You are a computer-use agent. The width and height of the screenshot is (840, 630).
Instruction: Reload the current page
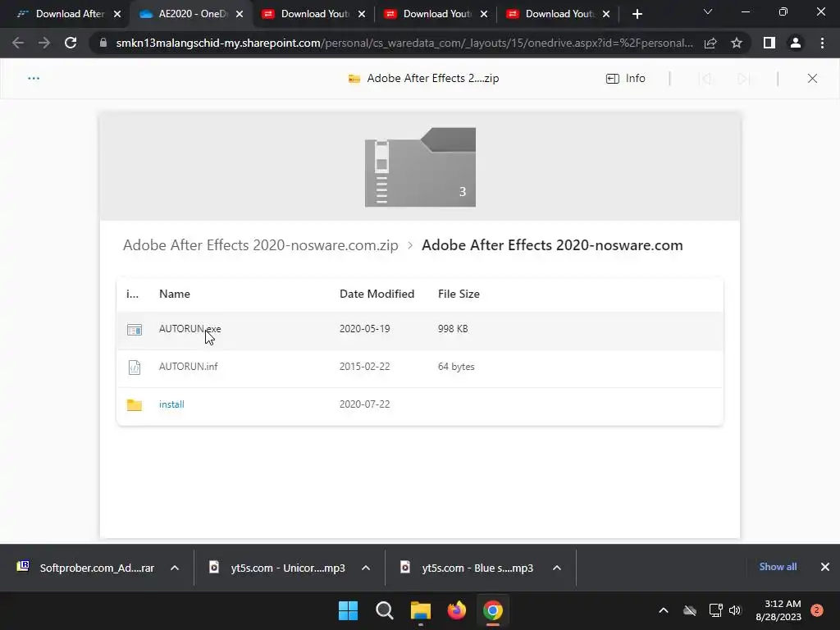71,43
